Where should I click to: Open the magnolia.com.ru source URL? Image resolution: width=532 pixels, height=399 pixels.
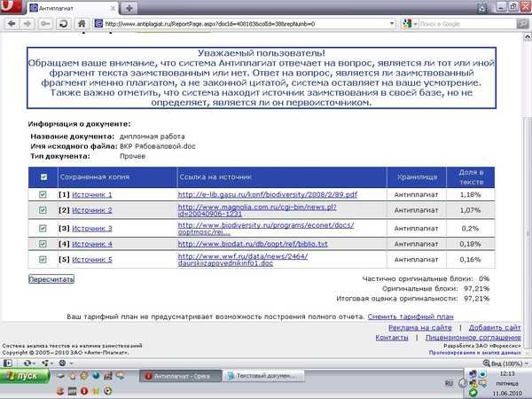tap(257, 210)
